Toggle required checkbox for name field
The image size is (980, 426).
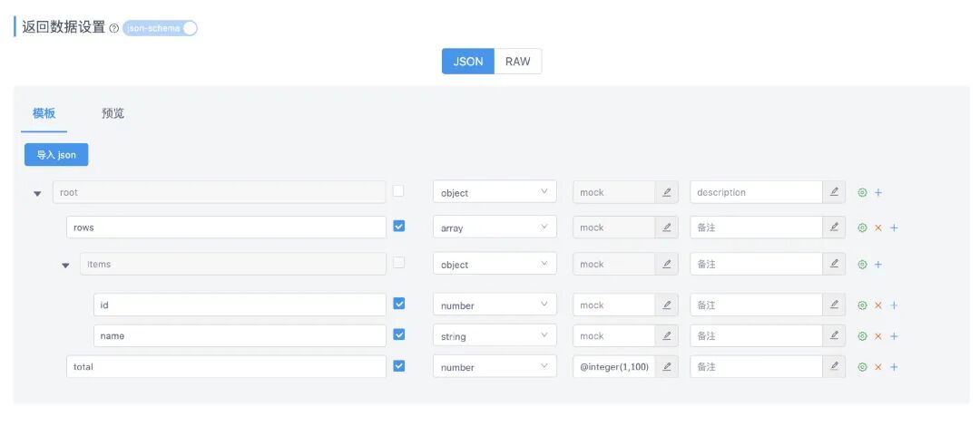399,334
